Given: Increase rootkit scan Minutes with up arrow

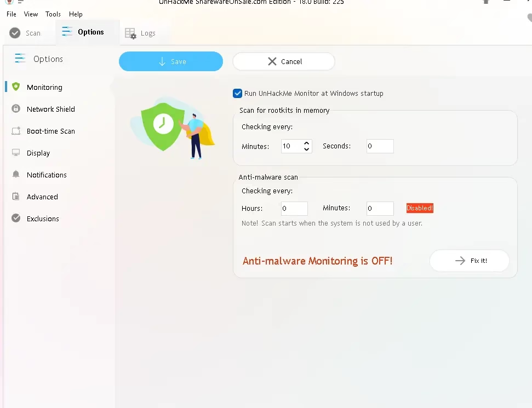Looking at the screenshot, I should [306, 143].
